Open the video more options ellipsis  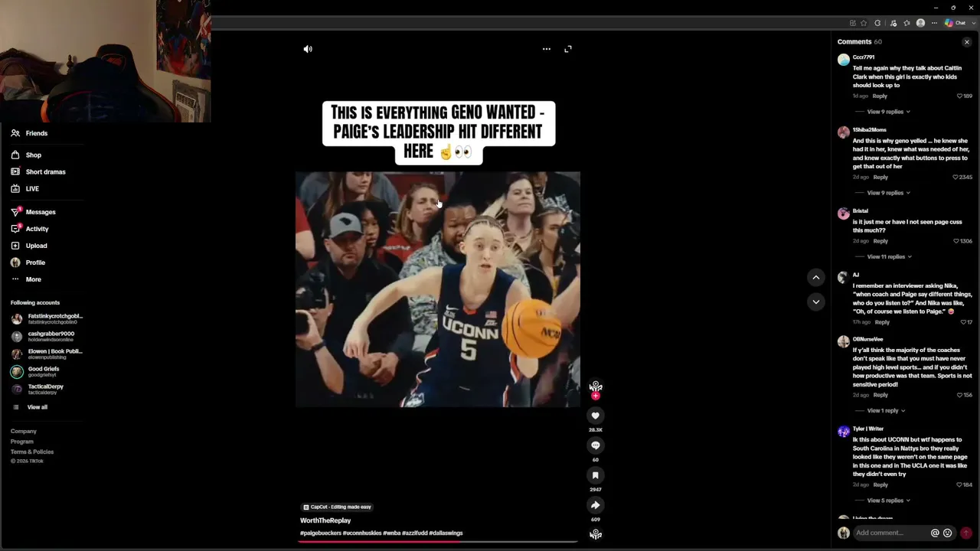[x=547, y=49]
